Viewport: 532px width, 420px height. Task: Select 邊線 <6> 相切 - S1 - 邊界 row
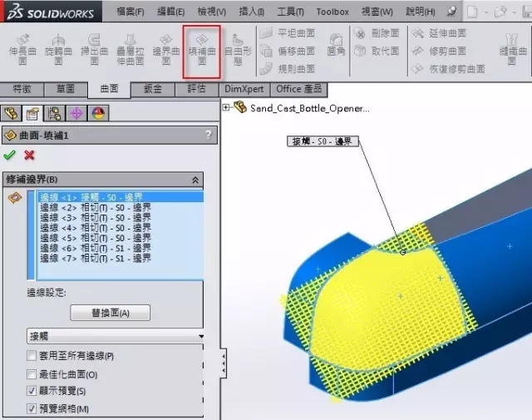pos(121,248)
